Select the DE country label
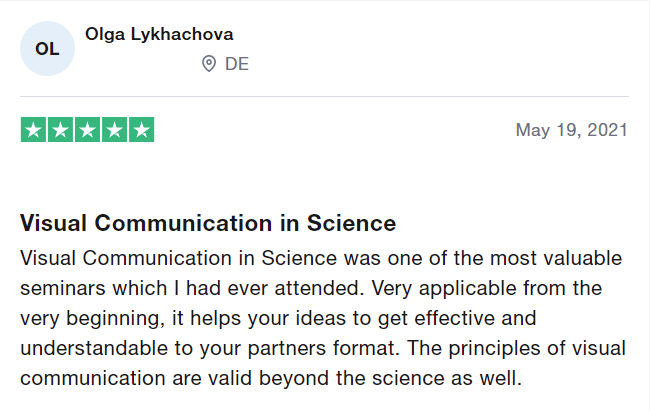 237,64
